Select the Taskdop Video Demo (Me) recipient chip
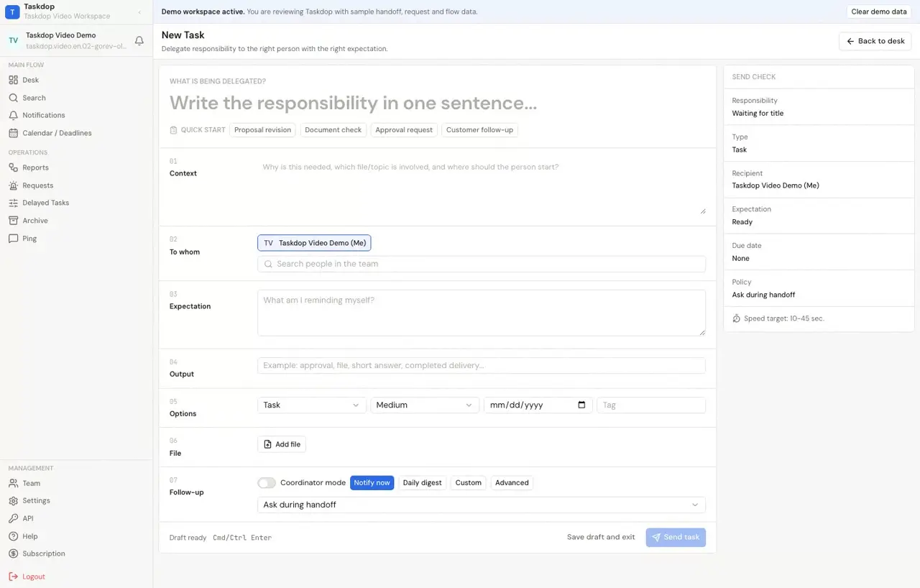Screen dimensions: 920x588 314,243
